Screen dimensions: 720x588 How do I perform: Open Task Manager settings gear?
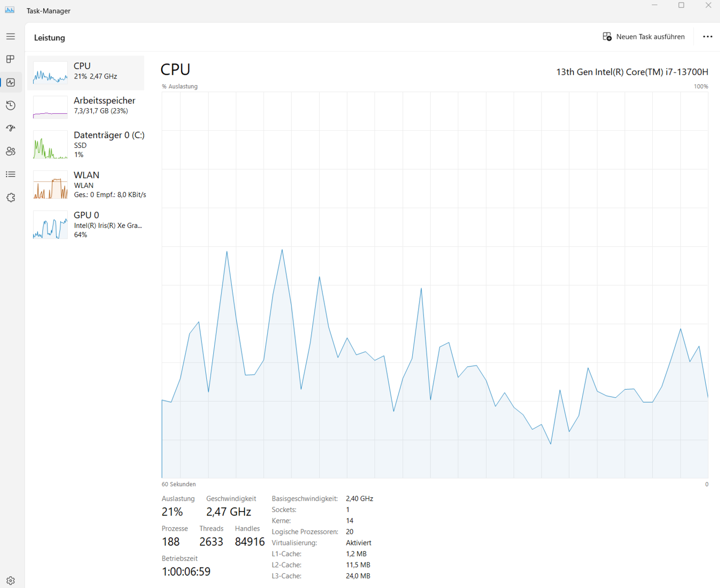click(x=11, y=581)
